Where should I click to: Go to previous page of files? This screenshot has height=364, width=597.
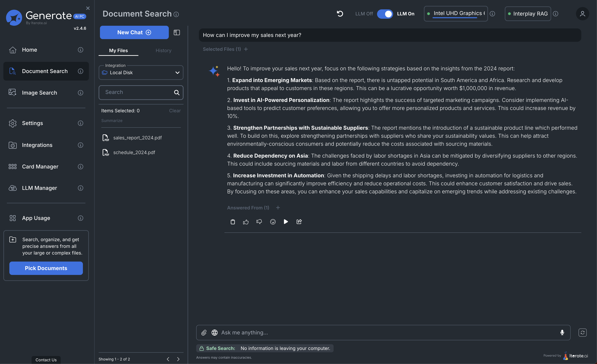pyautogui.click(x=168, y=359)
